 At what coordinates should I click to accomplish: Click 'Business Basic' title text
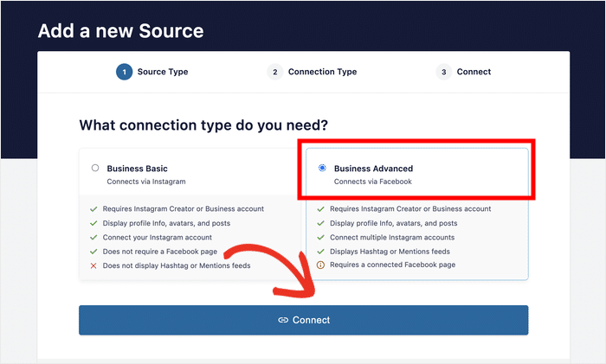(137, 169)
